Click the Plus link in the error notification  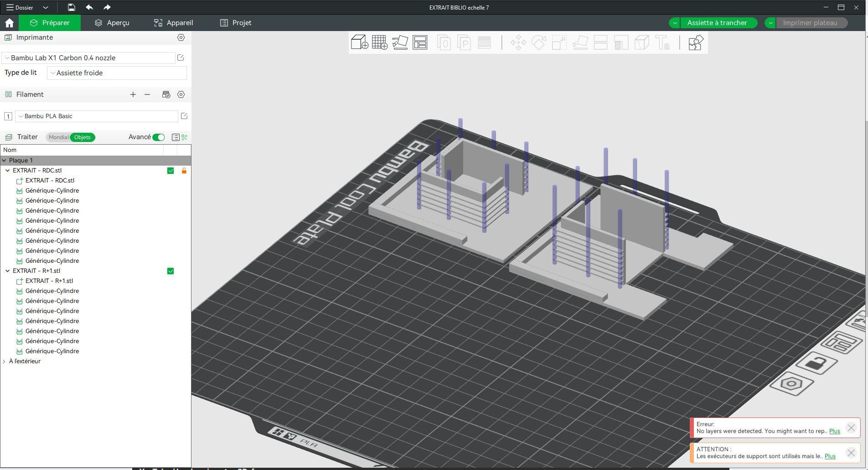pyautogui.click(x=834, y=431)
